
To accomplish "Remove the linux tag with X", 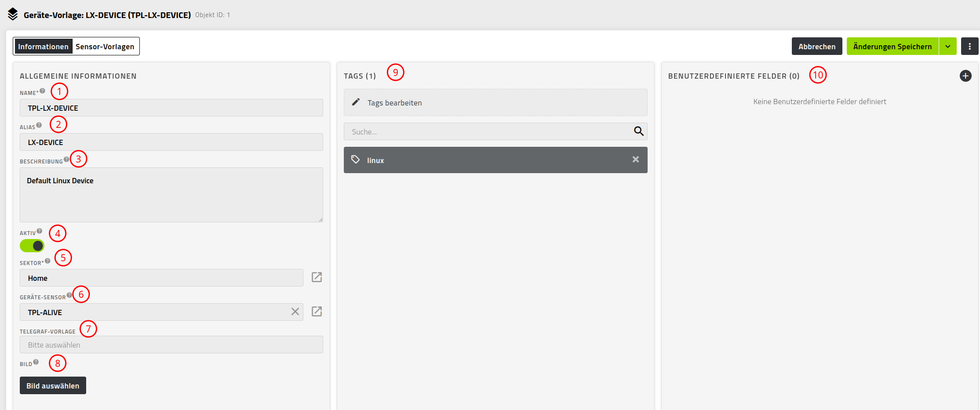I will coord(636,160).
